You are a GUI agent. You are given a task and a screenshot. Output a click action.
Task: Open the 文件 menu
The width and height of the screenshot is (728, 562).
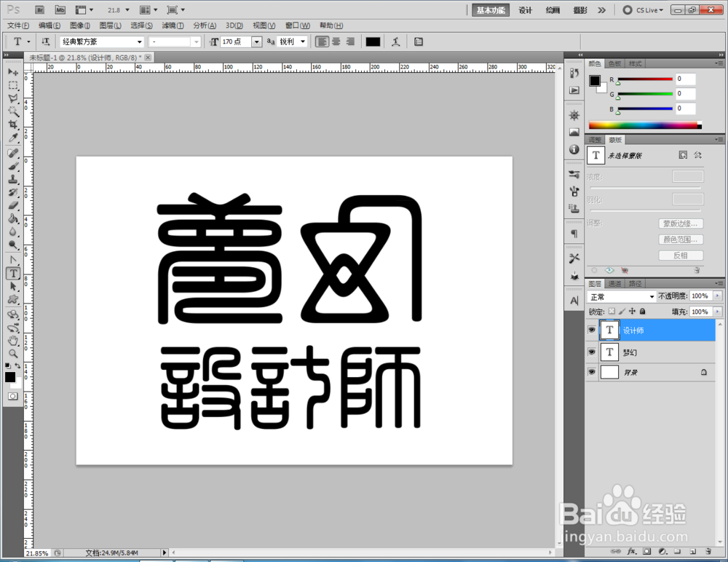(18, 25)
